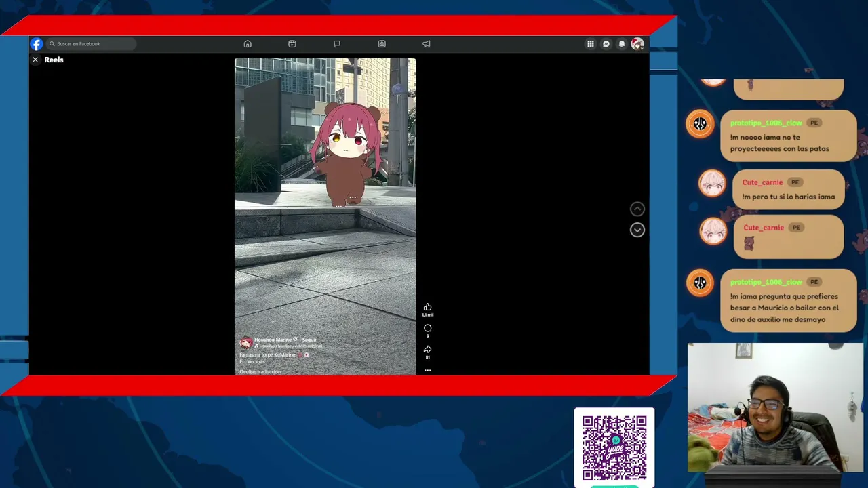The image size is (868, 488).
Task: Click the message about besar a Mauricio
Action: [785, 308]
